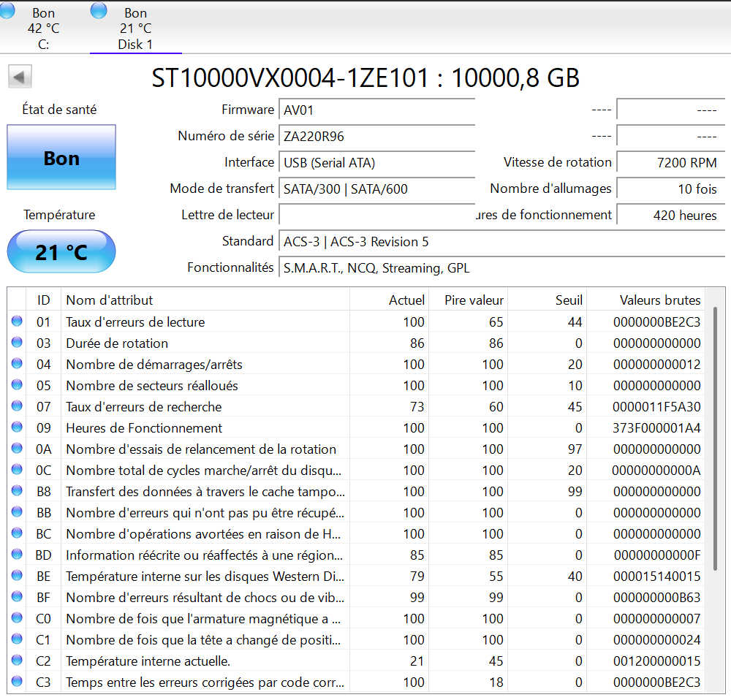
Task: Click status icon for attribute 0C
Action: 17,470
